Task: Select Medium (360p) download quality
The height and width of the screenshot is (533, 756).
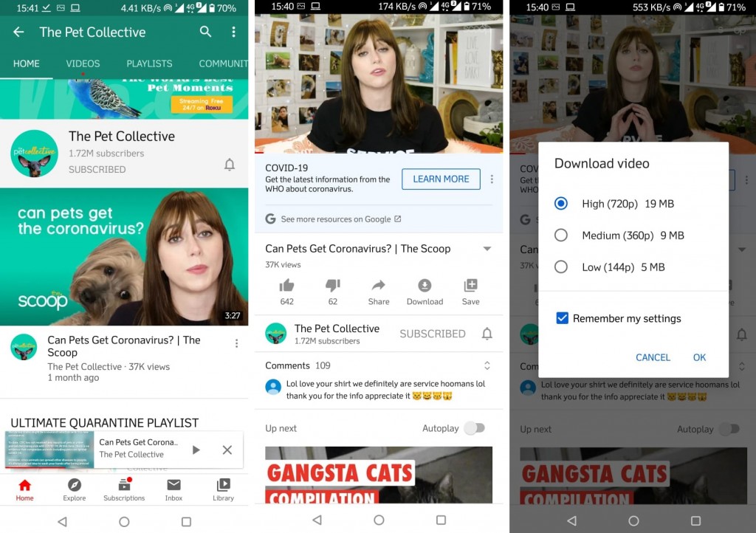Action: pos(561,235)
